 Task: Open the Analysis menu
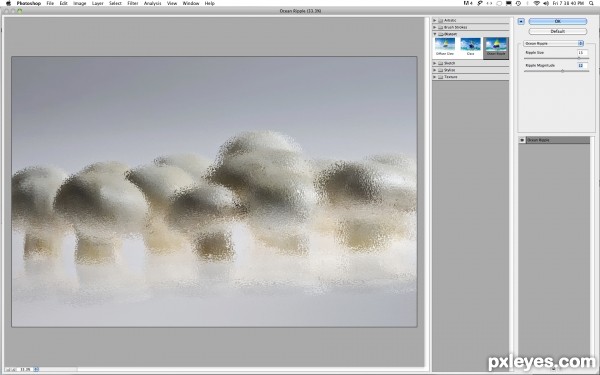pos(152,3)
